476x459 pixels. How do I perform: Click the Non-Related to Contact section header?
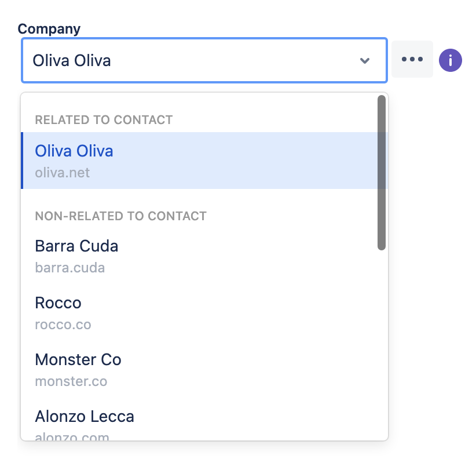pos(120,216)
